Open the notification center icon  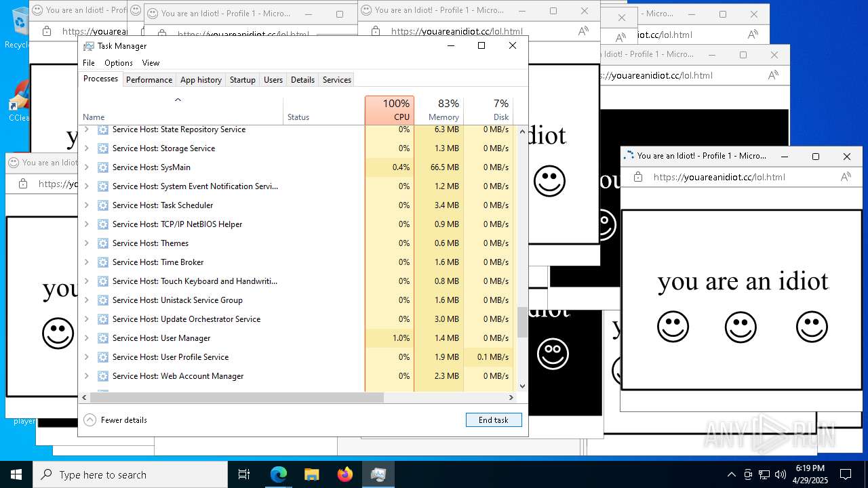click(x=846, y=474)
